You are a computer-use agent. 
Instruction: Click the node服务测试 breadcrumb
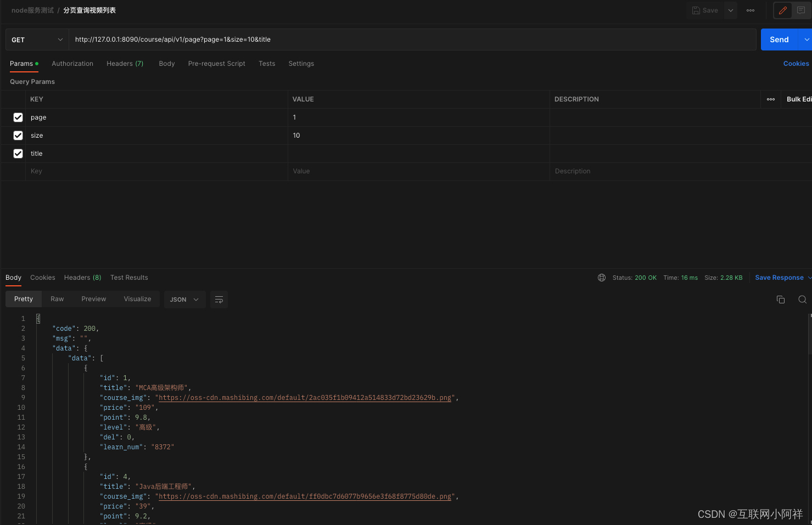pos(32,10)
